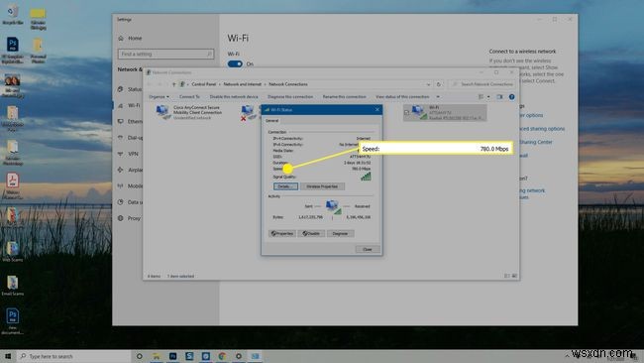The height and width of the screenshot is (363, 644).
Task: Click Connect To in Network Connections toolbar
Action: click(x=189, y=96)
